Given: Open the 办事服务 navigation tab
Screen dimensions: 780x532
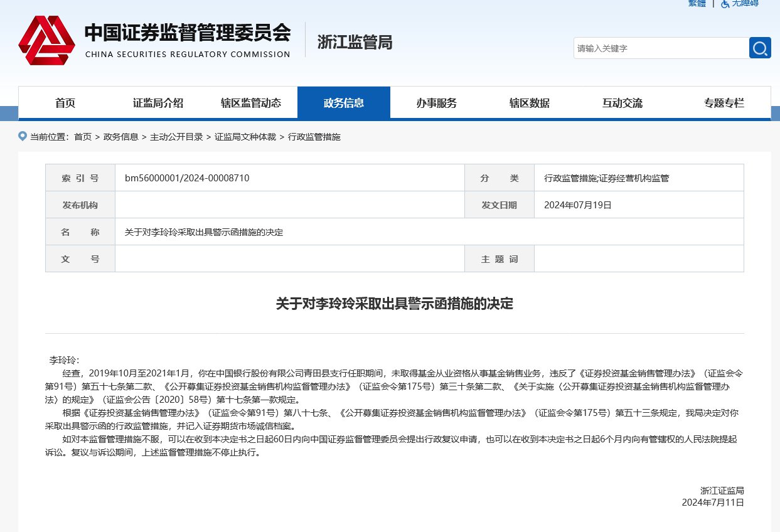Looking at the screenshot, I should click(x=437, y=103).
